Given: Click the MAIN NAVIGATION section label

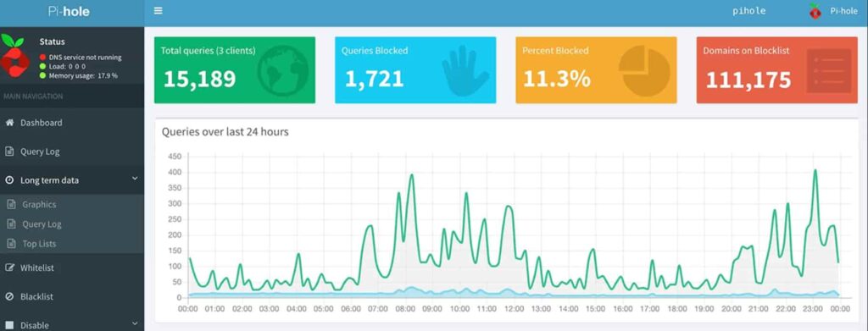Looking at the screenshot, I should pyautogui.click(x=33, y=97).
